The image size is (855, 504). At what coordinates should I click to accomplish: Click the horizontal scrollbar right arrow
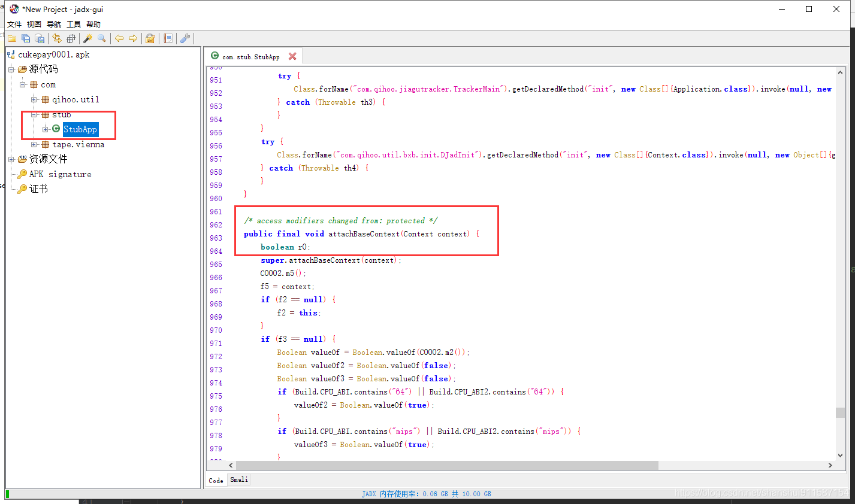click(830, 465)
